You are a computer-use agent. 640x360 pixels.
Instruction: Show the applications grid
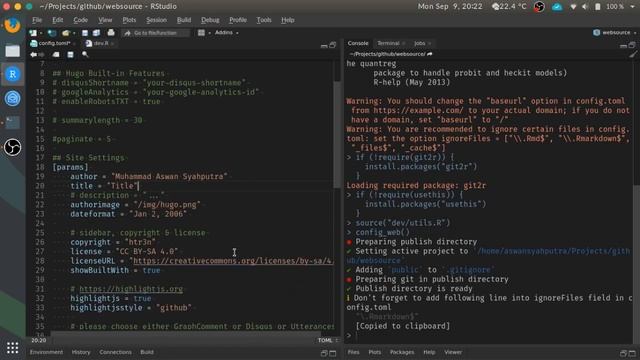point(13,348)
